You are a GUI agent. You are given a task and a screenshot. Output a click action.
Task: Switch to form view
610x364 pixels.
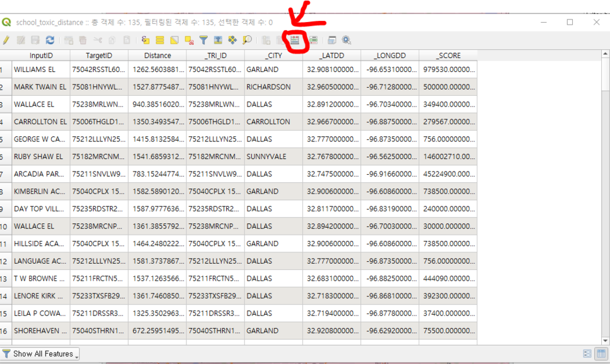[x=587, y=353]
